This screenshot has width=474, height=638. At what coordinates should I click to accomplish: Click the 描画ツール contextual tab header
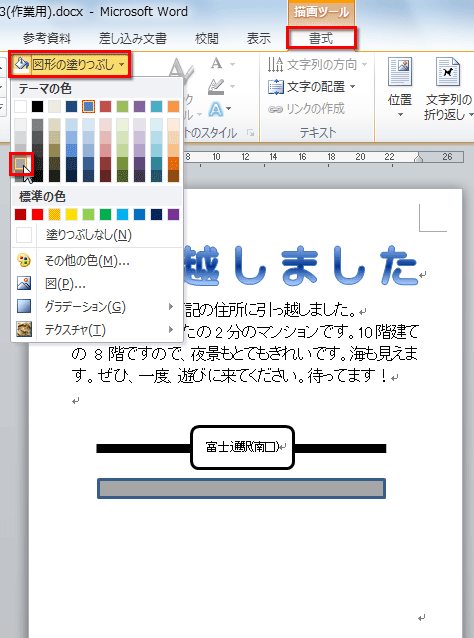321,12
